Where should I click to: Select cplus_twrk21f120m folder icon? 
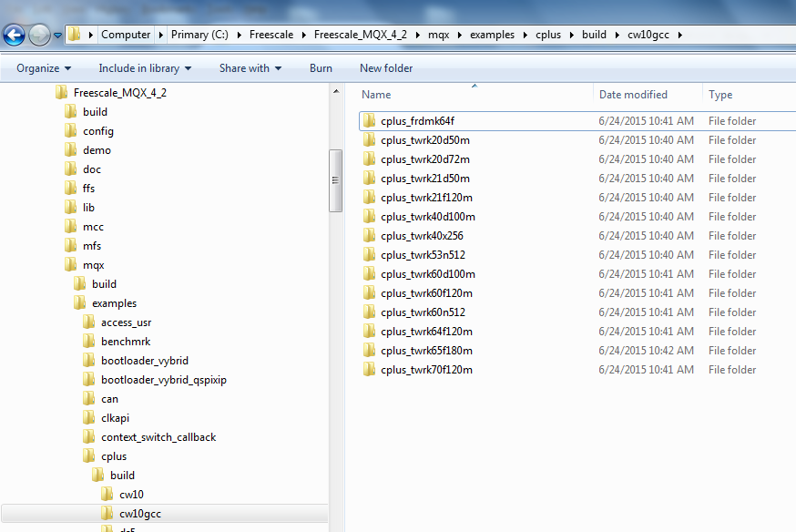(369, 198)
